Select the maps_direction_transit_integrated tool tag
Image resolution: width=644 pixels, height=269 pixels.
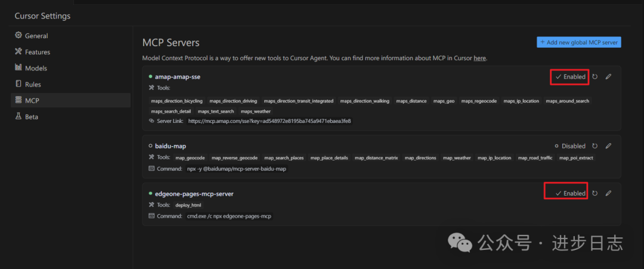[x=299, y=101]
